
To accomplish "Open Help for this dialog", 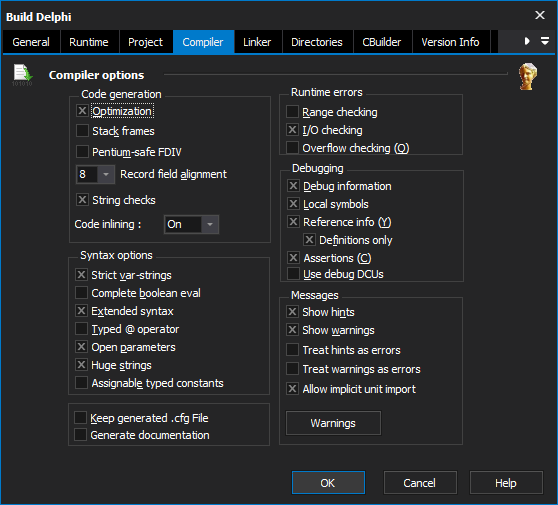I will (x=506, y=483).
